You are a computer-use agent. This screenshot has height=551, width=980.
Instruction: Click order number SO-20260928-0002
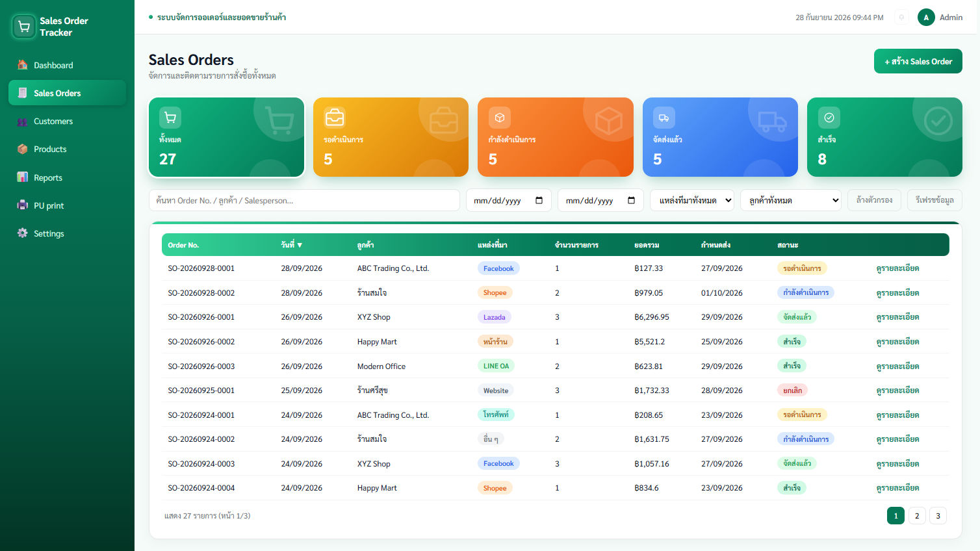tap(201, 293)
